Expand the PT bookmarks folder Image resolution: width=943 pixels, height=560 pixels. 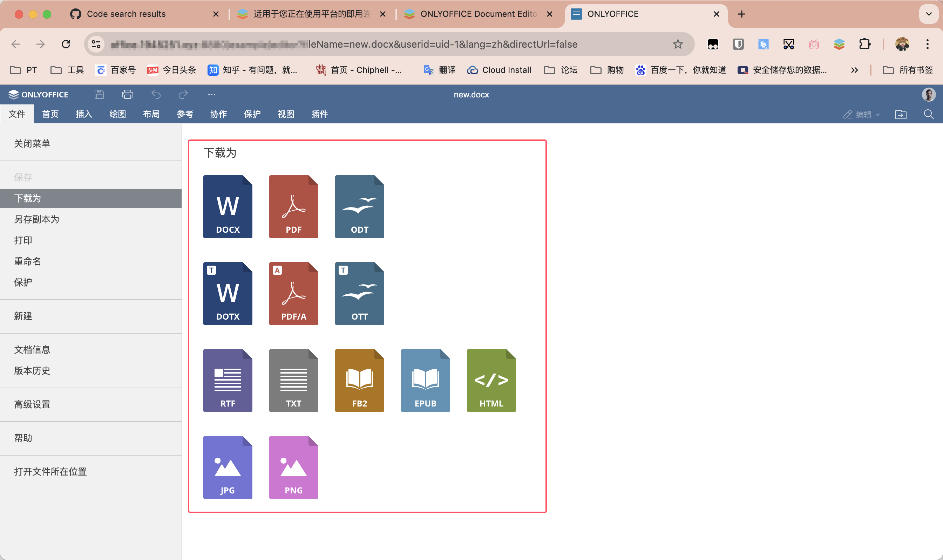point(23,70)
